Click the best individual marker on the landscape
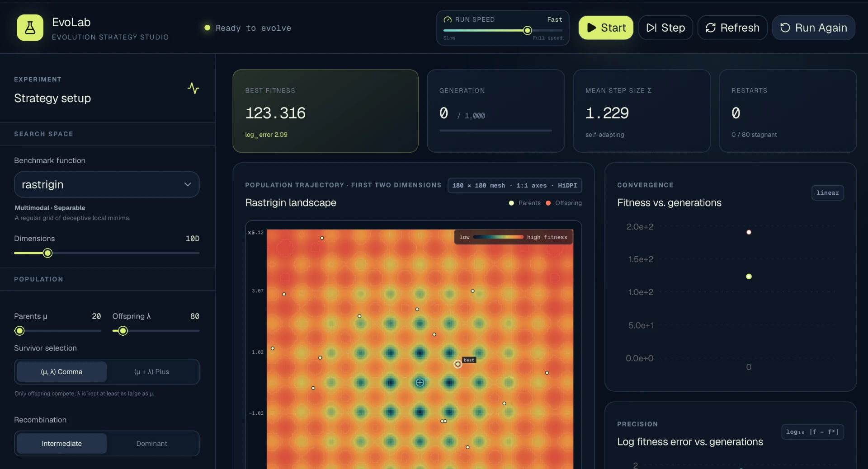The height and width of the screenshot is (469, 868). pos(458,364)
